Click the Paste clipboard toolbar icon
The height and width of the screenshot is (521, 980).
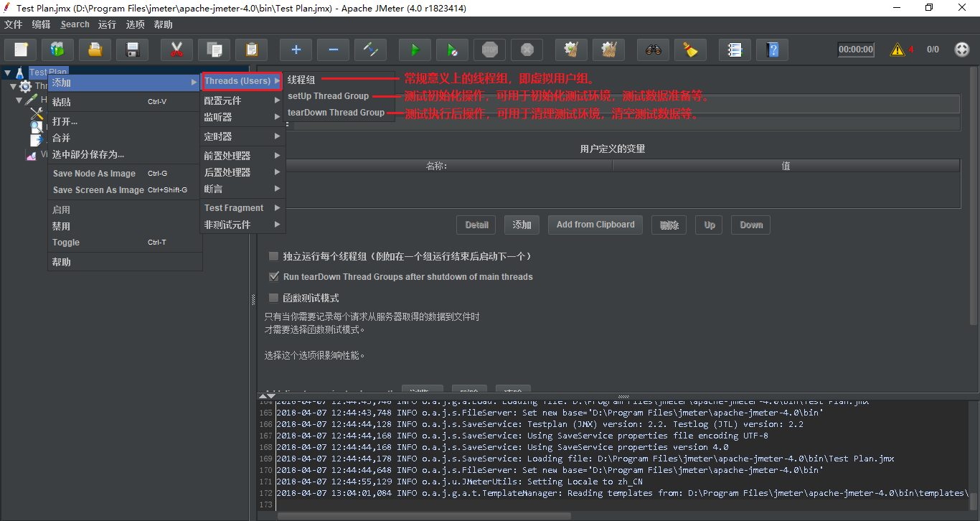(x=251, y=50)
